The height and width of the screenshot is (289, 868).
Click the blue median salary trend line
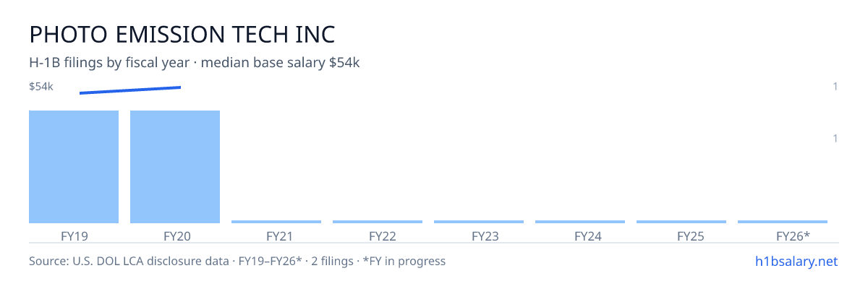pyautogui.click(x=130, y=90)
